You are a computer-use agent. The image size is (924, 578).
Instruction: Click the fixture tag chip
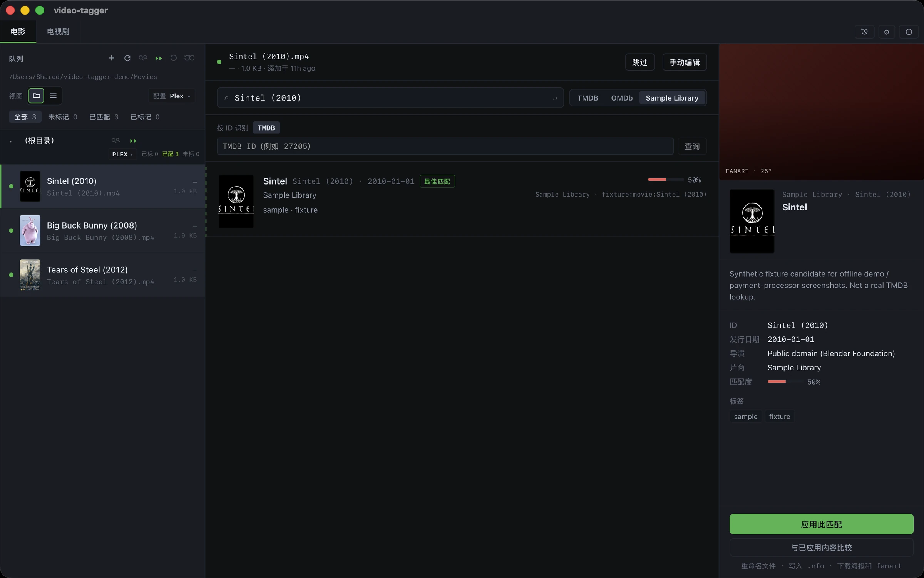click(x=780, y=417)
